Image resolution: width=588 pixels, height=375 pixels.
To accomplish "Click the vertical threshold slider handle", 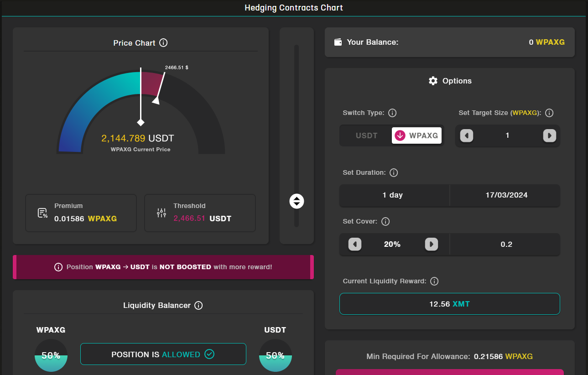I will coord(297,201).
